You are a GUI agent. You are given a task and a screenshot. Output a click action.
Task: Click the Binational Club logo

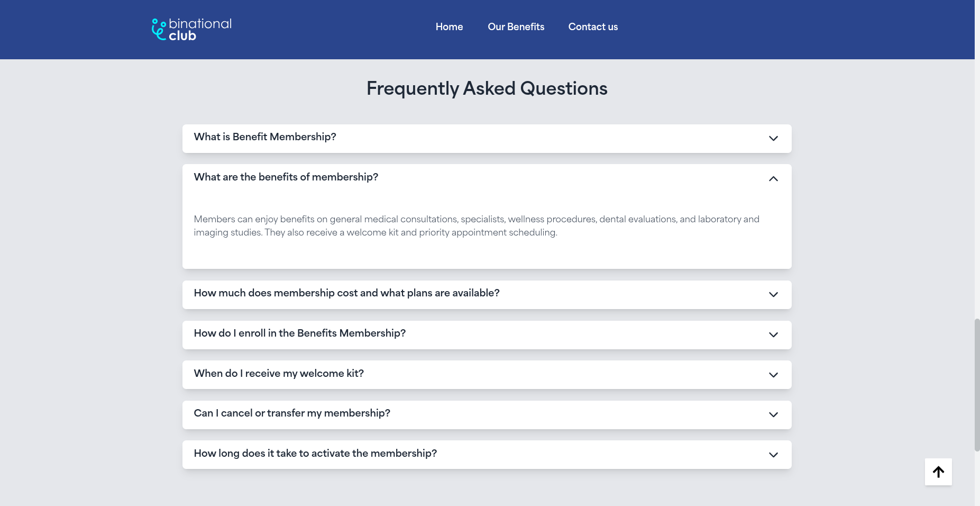coord(191,30)
